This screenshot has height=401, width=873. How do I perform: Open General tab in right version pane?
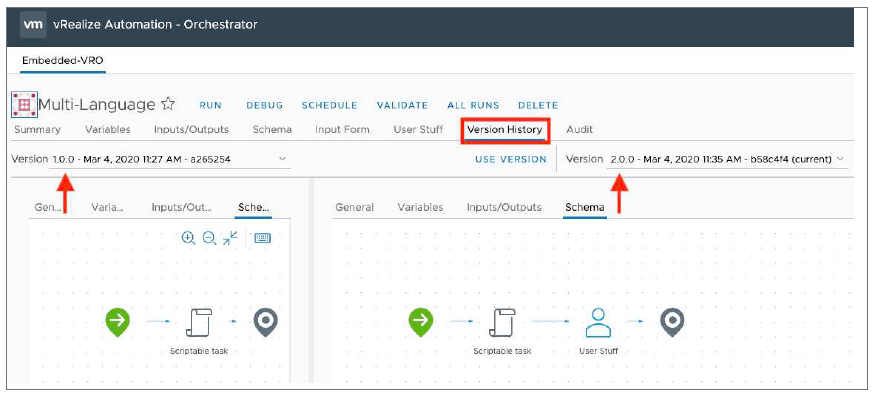[x=355, y=207]
